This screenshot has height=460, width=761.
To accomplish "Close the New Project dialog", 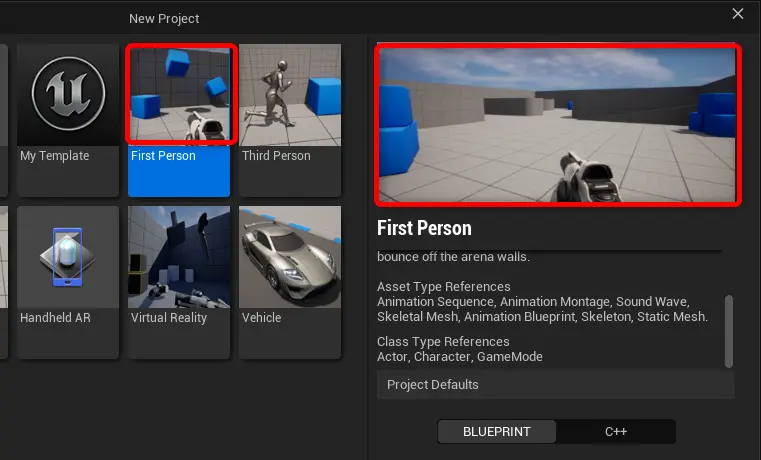I will pos(738,14).
